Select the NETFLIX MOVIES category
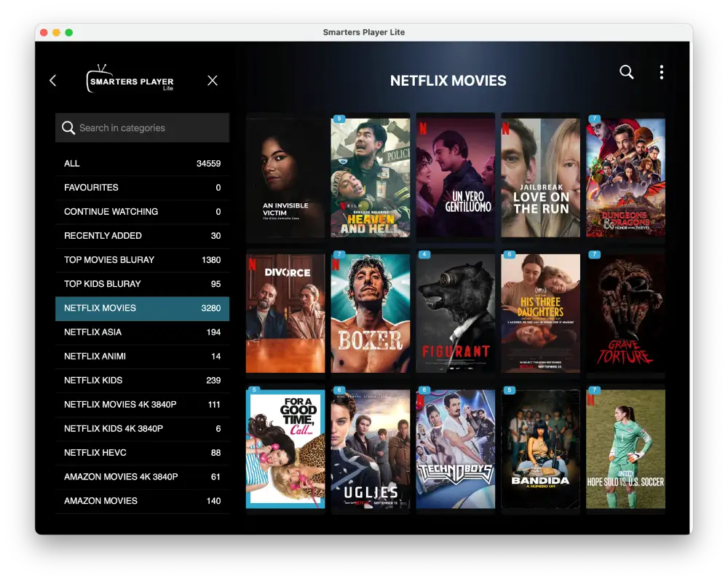This screenshot has width=728, height=581. 142,309
